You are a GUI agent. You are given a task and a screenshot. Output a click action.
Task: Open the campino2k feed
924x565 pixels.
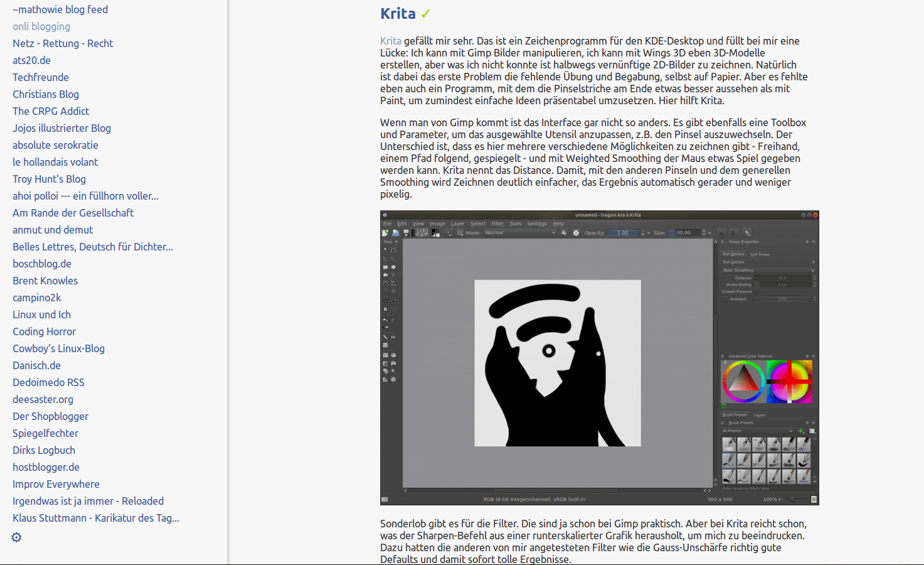[37, 298]
